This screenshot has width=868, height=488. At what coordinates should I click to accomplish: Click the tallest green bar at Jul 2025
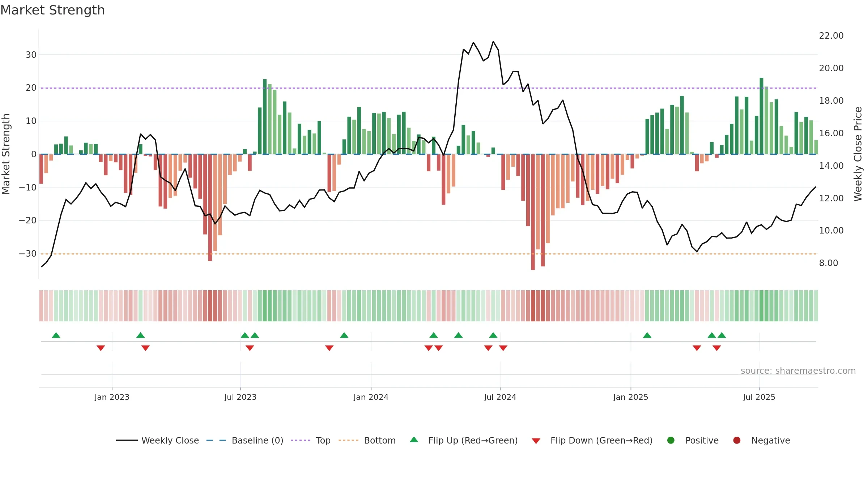click(x=762, y=116)
